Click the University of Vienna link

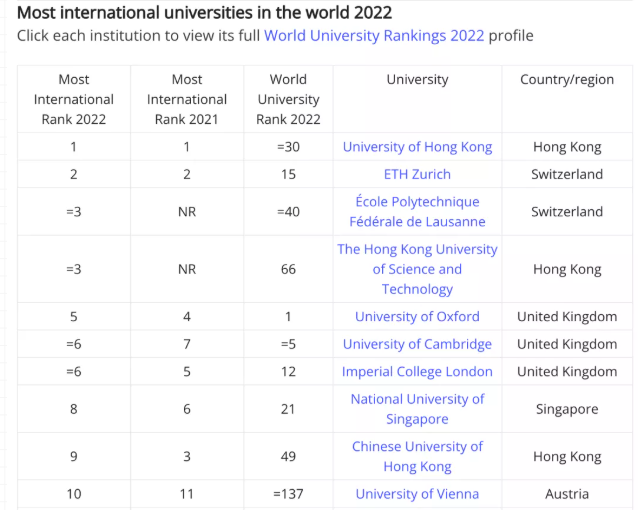click(x=417, y=494)
